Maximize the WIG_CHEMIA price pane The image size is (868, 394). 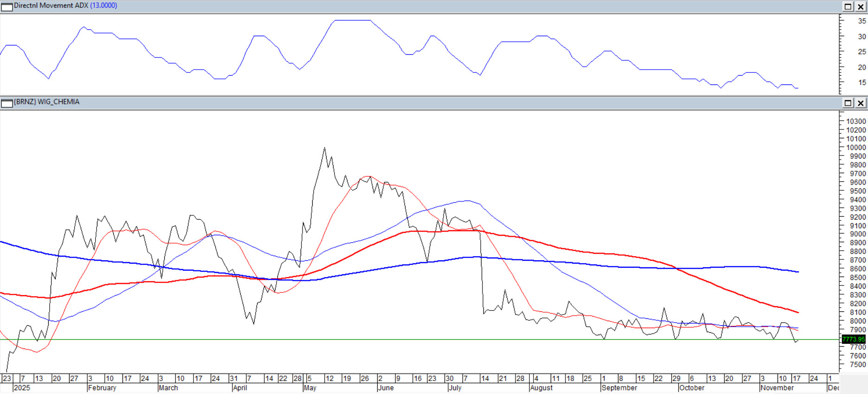[848, 103]
